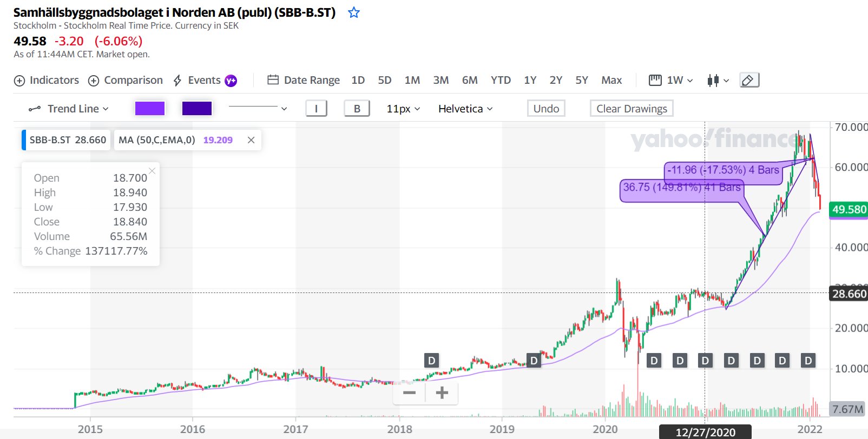Screen dimensions: 868x439
Task: Select the 6M time range
Action: point(470,80)
